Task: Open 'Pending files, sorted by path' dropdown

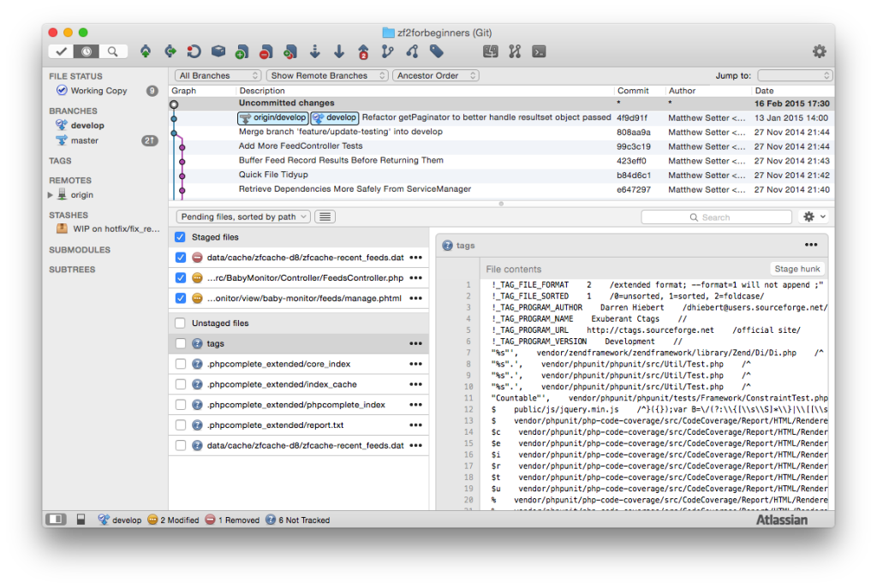Action: [243, 217]
